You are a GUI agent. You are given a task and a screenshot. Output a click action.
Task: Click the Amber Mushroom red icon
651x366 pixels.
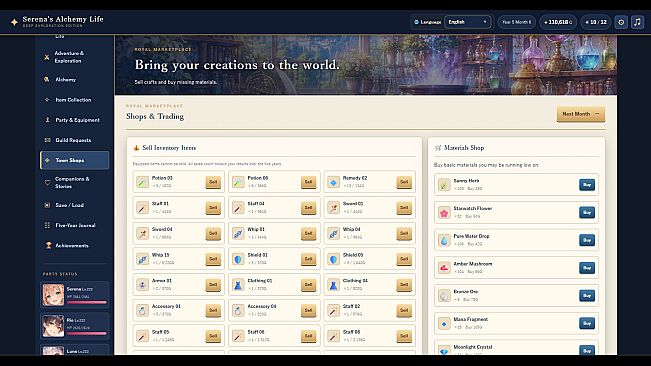[444, 268]
